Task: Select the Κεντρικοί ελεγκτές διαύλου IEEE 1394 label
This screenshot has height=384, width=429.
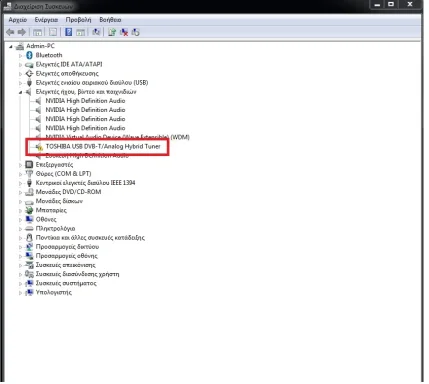Action: tap(85, 183)
